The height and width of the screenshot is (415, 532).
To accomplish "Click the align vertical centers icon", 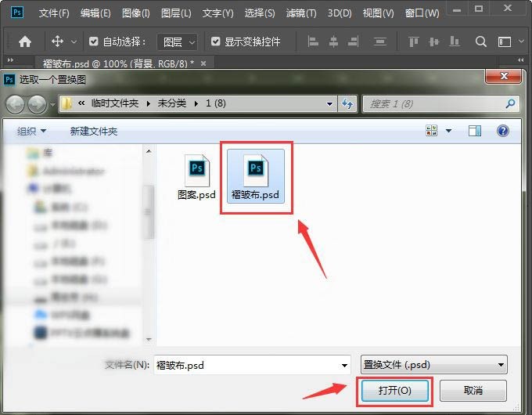I will [x=434, y=41].
